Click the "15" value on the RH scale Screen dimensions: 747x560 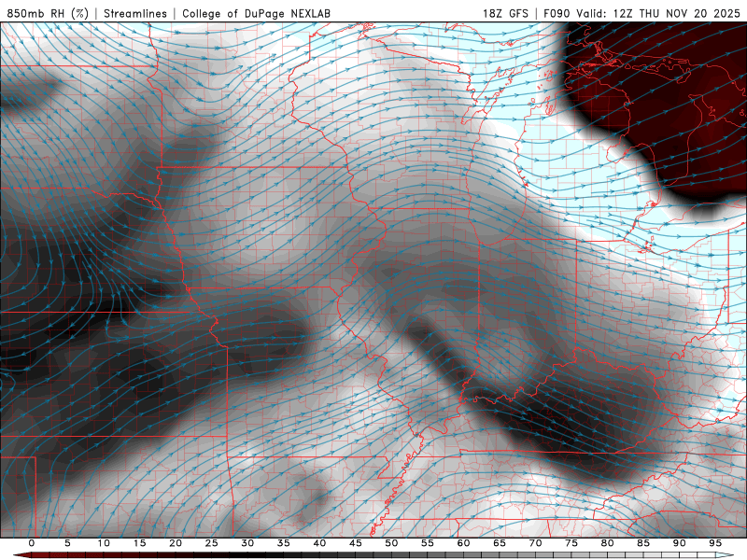click(139, 543)
